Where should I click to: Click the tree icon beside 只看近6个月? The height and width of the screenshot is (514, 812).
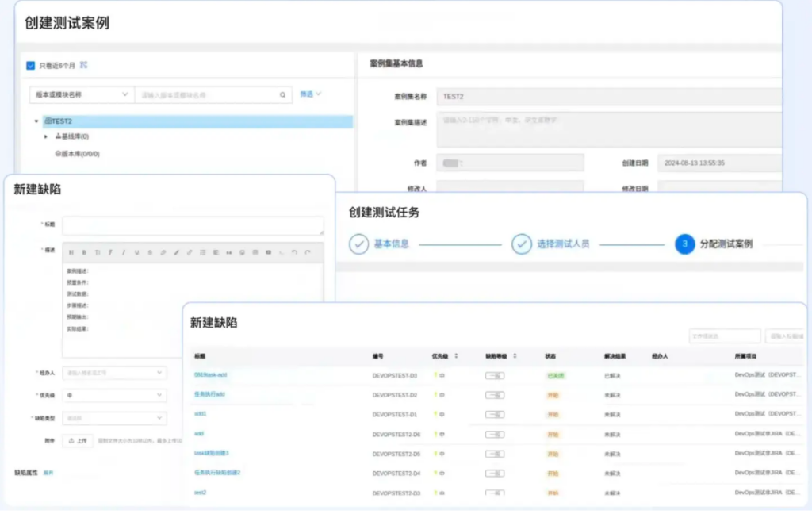click(x=84, y=65)
